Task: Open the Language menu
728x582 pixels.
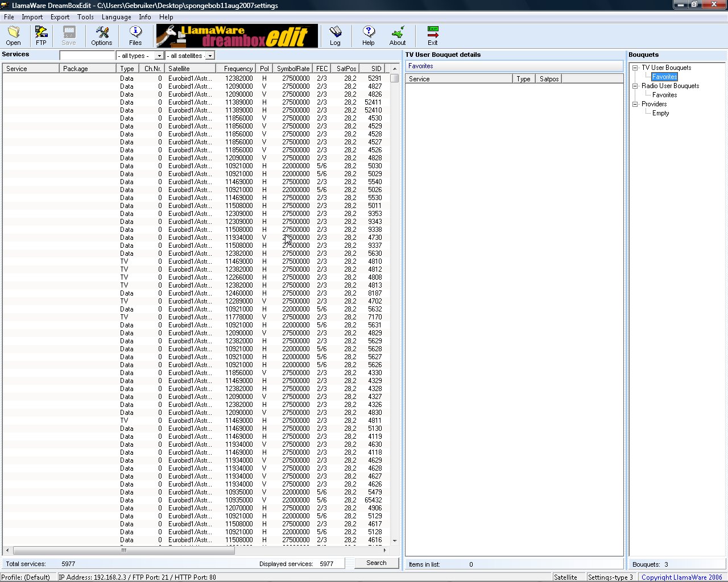Action: click(x=116, y=17)
